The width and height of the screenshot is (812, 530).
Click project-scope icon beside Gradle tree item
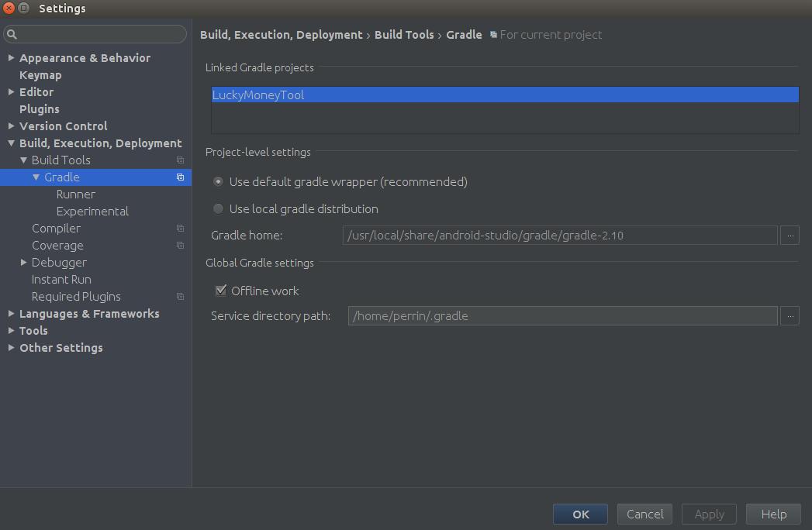click(x=180, y=177)
